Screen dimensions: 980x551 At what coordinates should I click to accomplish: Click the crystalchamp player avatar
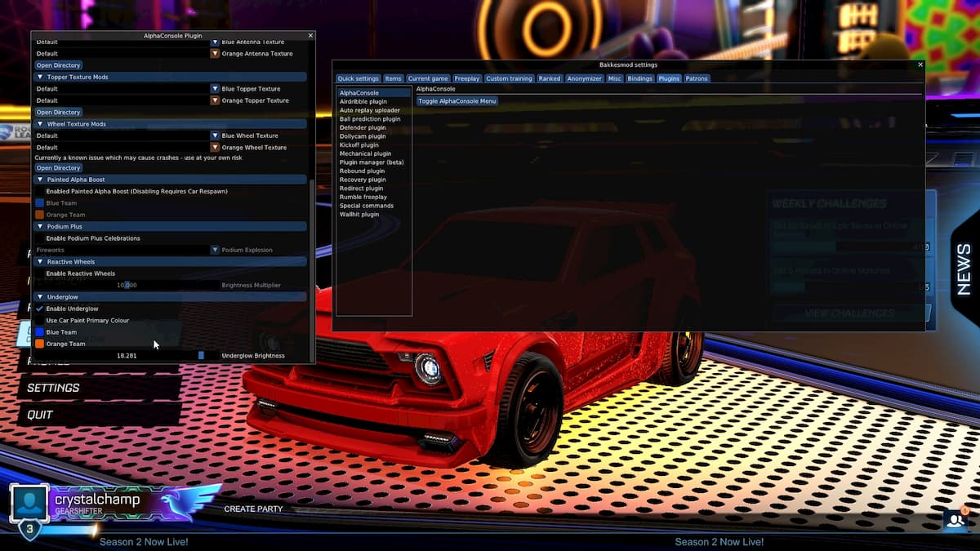(x=30, y=501)
